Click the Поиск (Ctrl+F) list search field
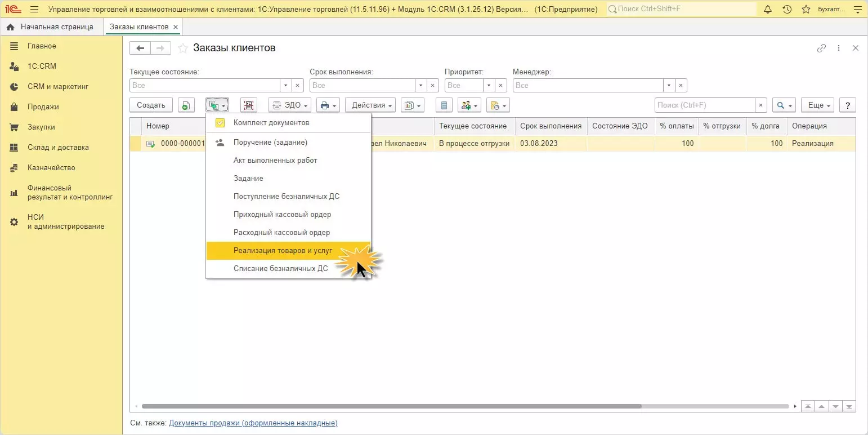868x435 pixels. pos(704,105)
